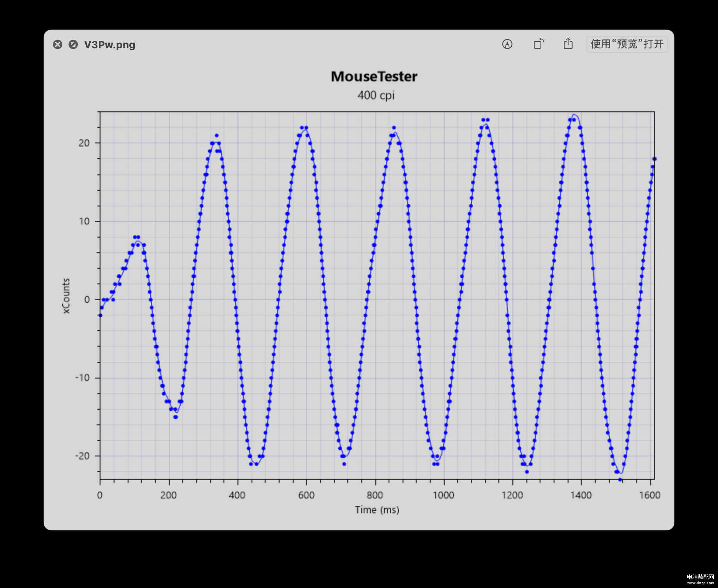Rotate the image with the rotate icon
Screen dimensions: 718x588
pyautogui.click(x=538, y=44)
